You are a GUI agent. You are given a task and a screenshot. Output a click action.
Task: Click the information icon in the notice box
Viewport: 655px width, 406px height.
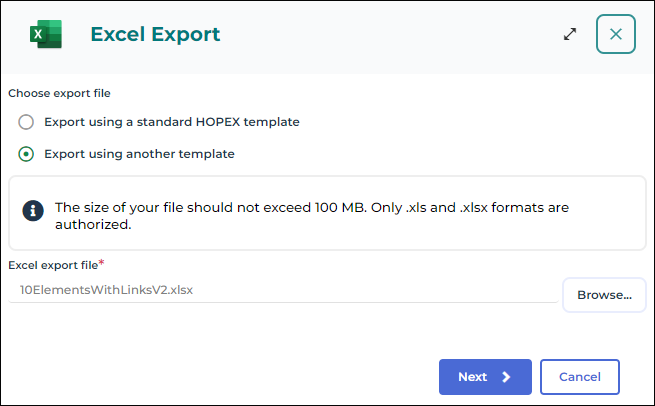click(34, 210)
